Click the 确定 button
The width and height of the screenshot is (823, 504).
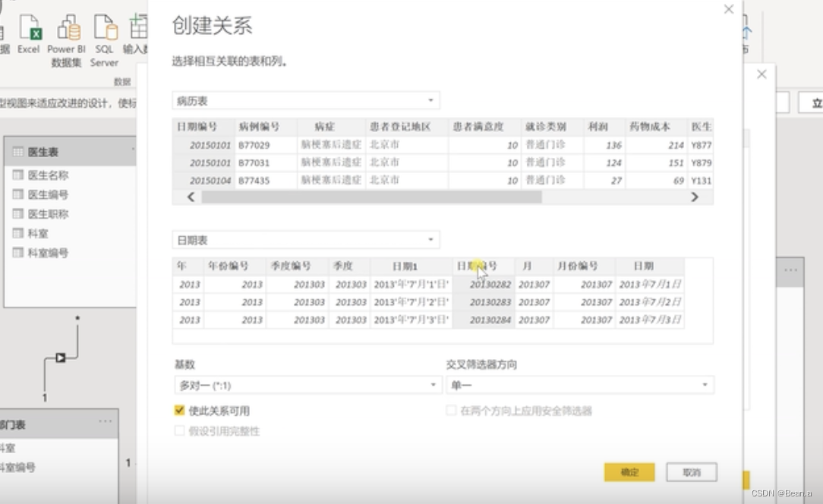pyautogui.click(x=629, y=472)
